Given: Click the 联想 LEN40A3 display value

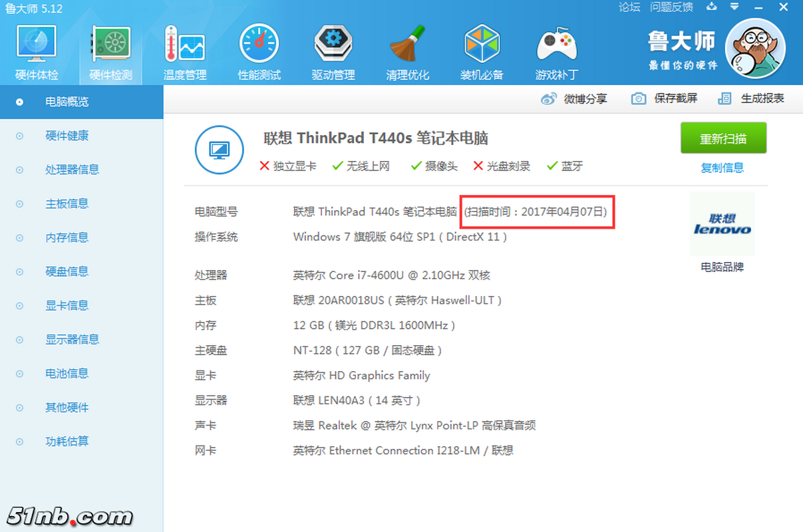Looking at the screenshot, I should pyautogui.click(x=357, y=400).
